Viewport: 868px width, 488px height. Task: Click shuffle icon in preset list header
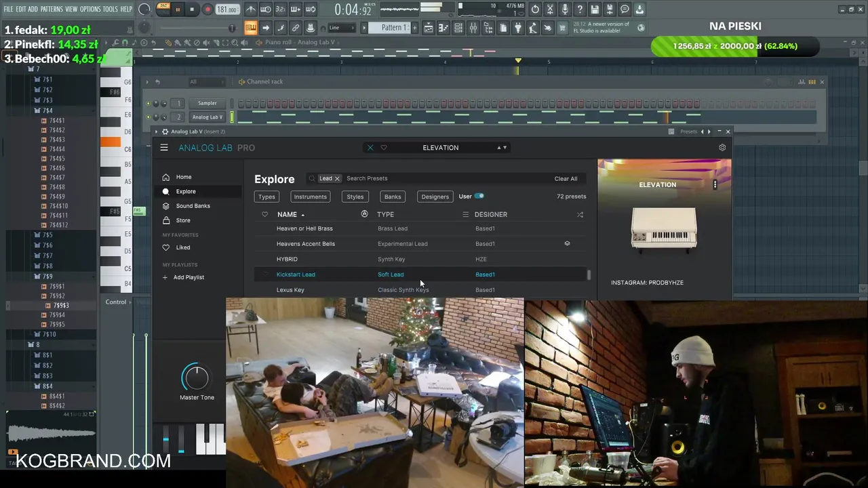pos(580,214)
